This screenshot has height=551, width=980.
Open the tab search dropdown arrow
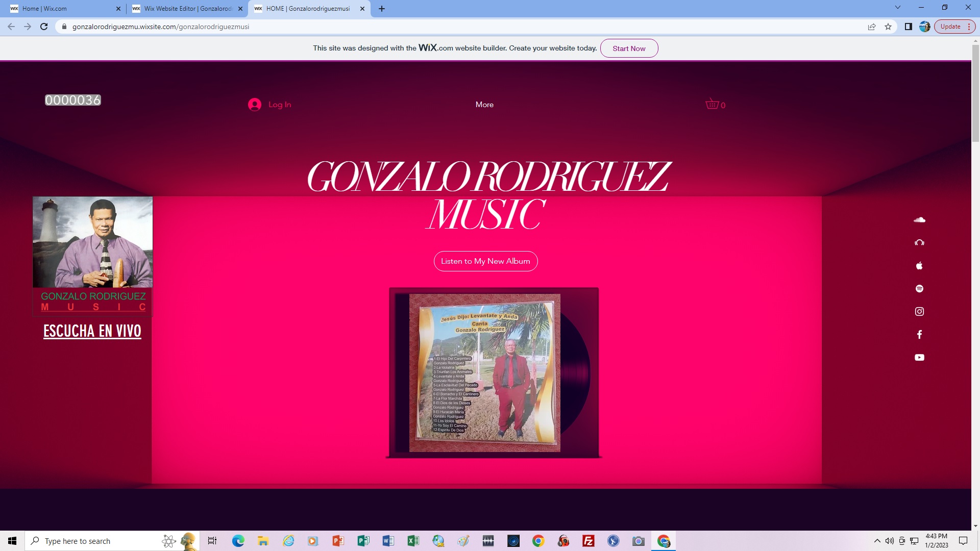pyautogui.click(x=897, y=8)
